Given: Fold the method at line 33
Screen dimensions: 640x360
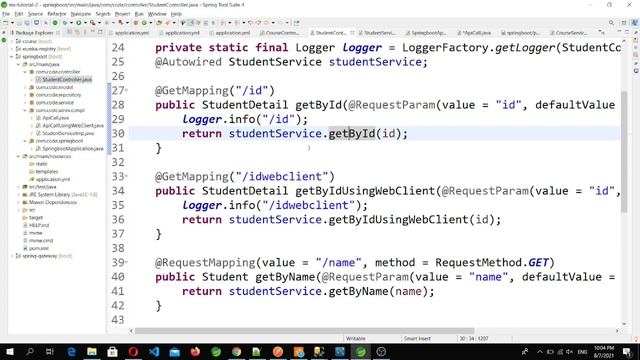Looking at the screenshot, I should pyautogui.click(x=127, y=176).
